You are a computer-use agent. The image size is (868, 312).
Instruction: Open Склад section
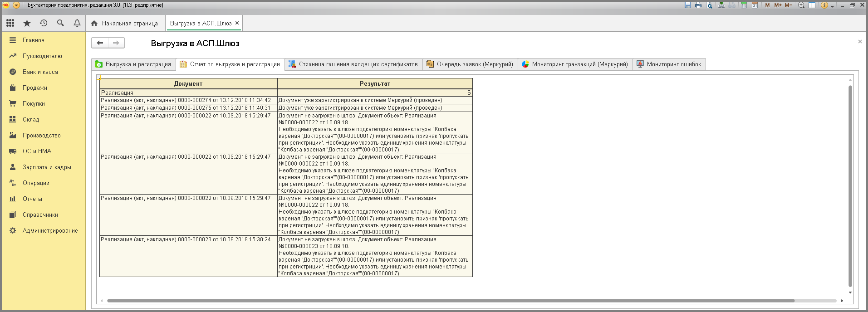(x=44, y=119)
